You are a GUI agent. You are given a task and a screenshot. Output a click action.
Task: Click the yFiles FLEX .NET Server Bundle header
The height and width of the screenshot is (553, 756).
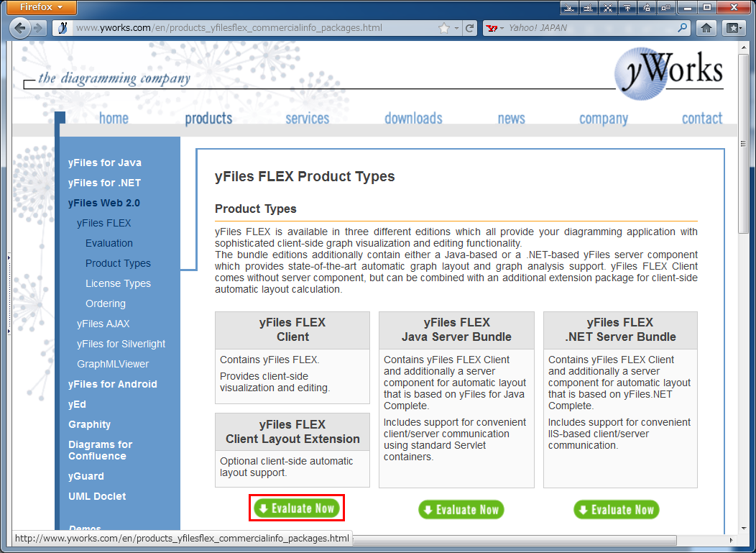click(620, 330)
